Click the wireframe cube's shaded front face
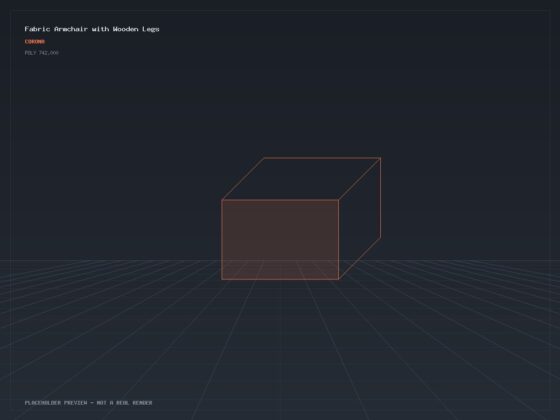 [280, 240]
